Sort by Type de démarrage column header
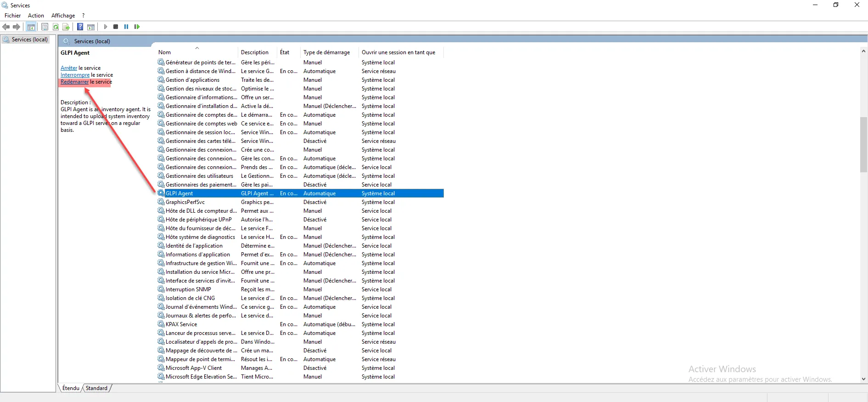Viewport: 868px width, 402px height. click(326, 52)
